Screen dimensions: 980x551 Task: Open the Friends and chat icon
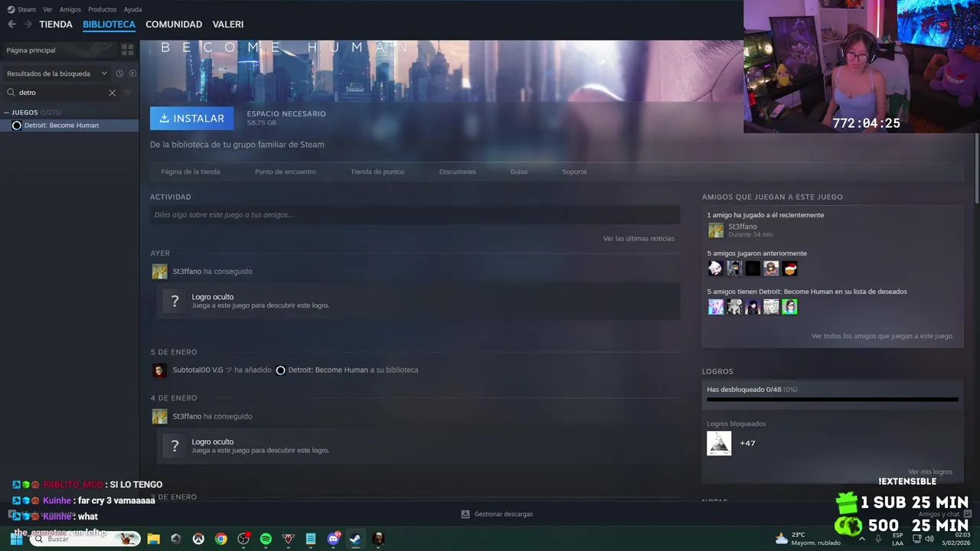click(x=968, y=514)
